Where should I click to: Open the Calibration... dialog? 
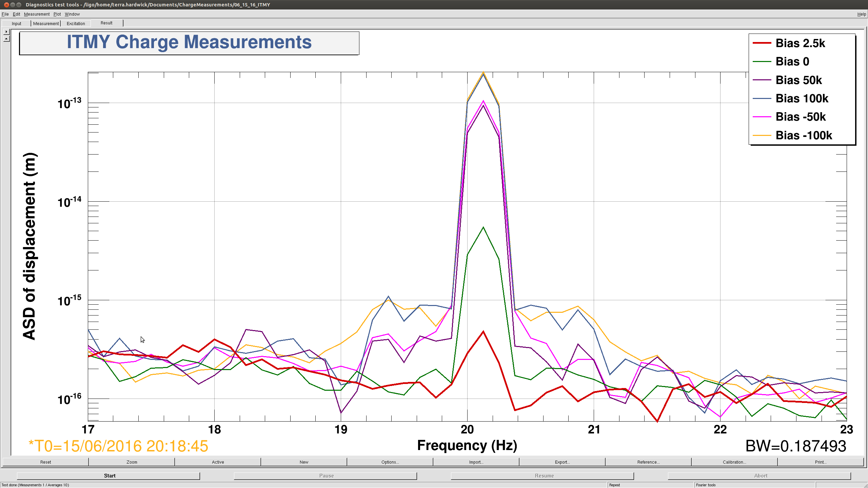734,462
